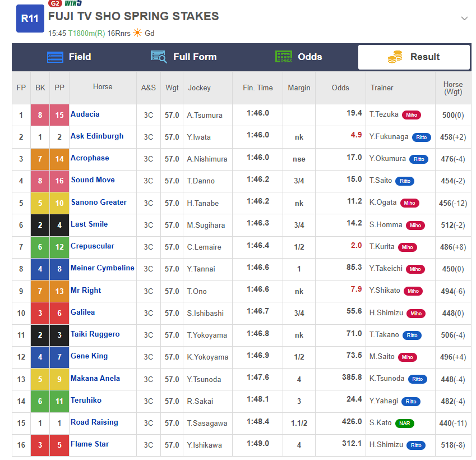Viewport: 476px width, 460px height.
Task: Click the G2 grade badge
Action: click(x=55, y=3)
